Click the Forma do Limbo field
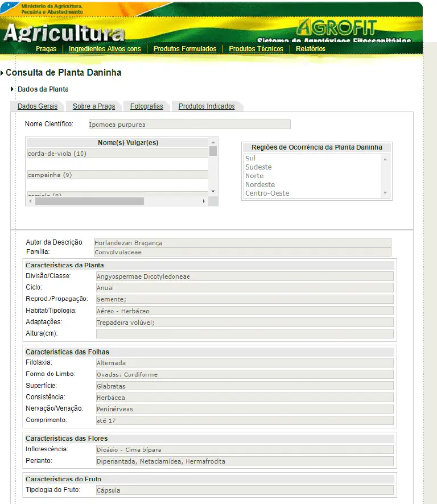 [245, 374]
